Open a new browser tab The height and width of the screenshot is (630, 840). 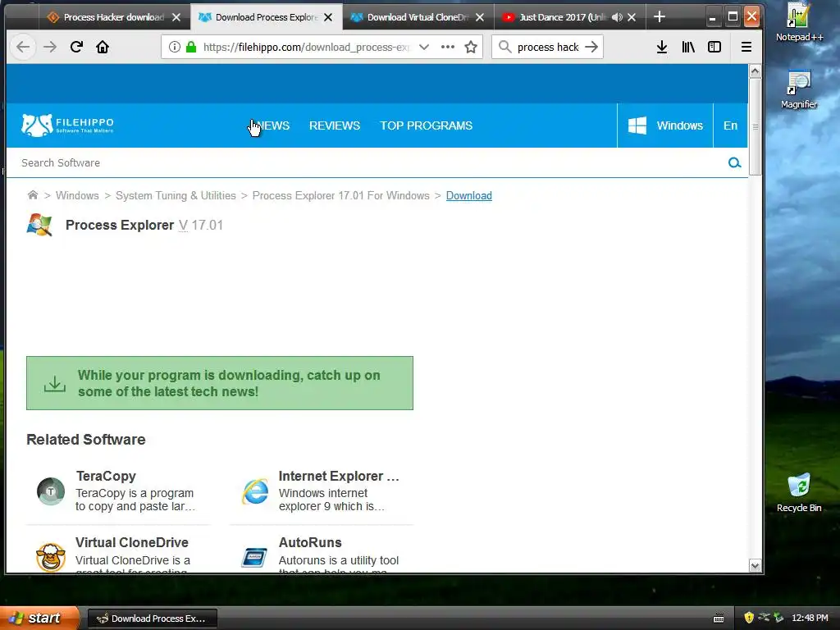point(660,17)
